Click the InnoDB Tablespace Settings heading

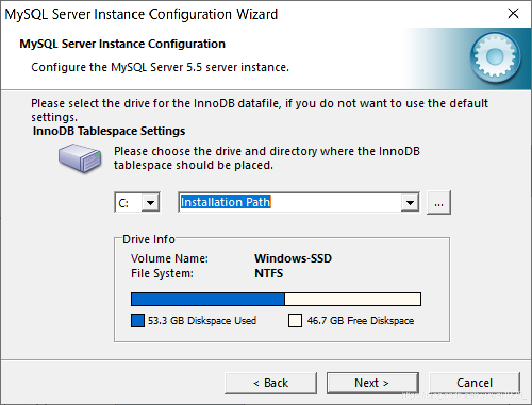point(109,131)
